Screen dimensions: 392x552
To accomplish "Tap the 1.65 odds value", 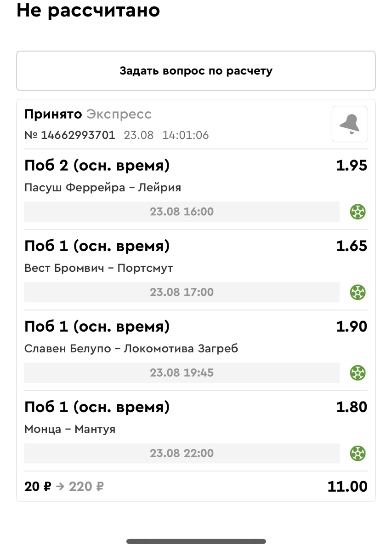I will [352, 246].
